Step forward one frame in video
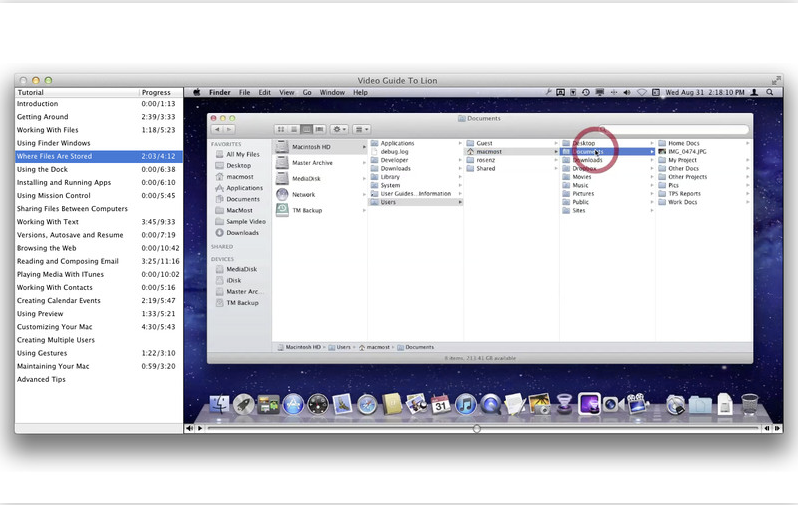 coord(777,428)
